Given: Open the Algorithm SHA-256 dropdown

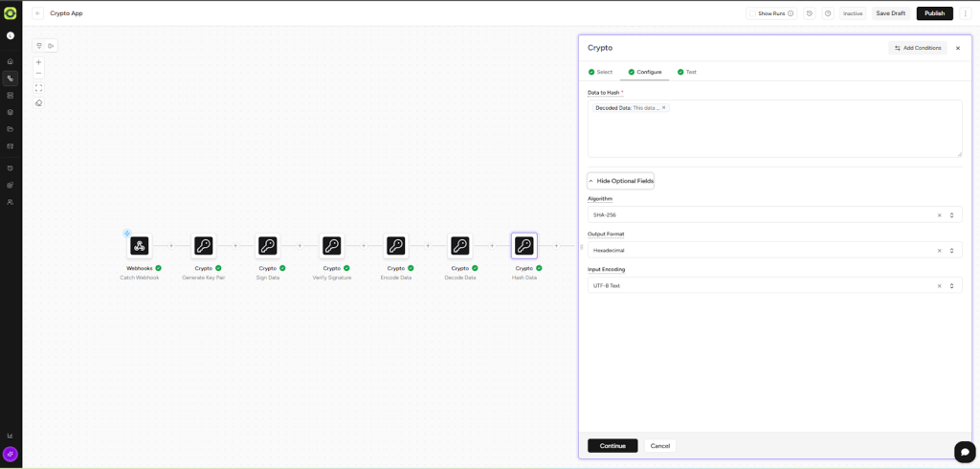Looking at the screenshot, I should 766,215.
